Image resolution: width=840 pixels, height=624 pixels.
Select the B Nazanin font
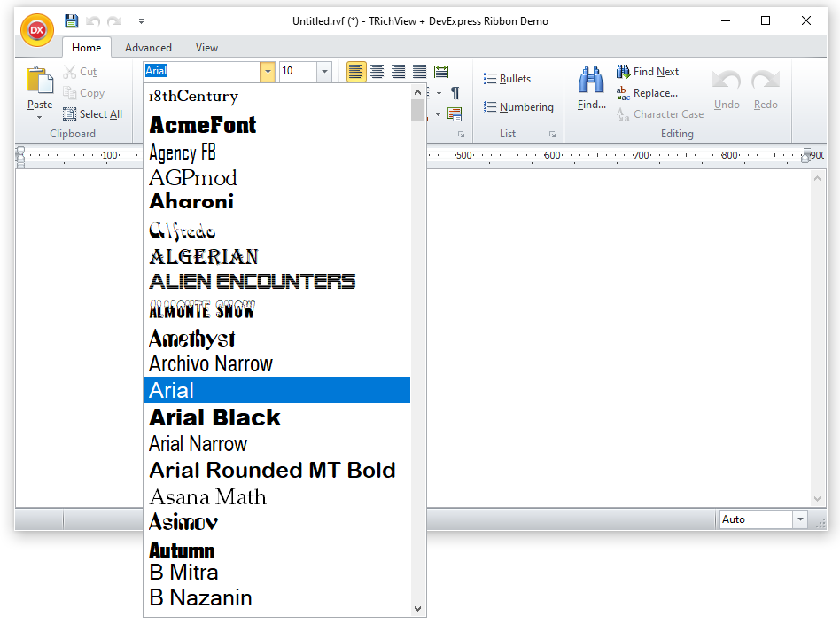277,598
